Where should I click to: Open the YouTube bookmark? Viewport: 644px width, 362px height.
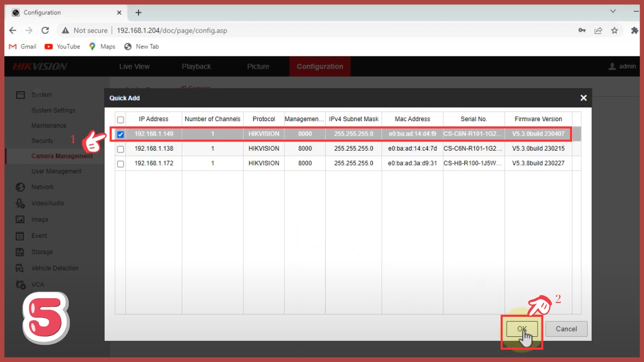(62, 47)
